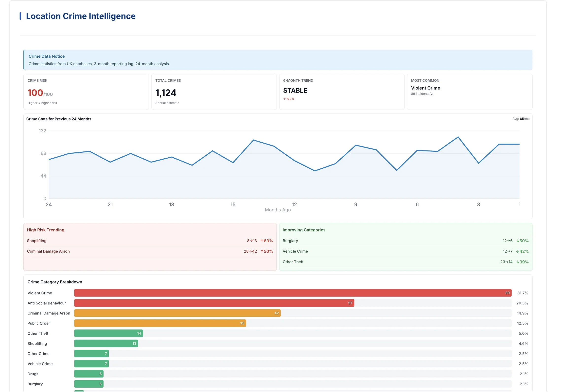Viewport: 561px width, 392px height.
Task: Click the red 8.2% up-arrow indicator
Action: point(289,99)
